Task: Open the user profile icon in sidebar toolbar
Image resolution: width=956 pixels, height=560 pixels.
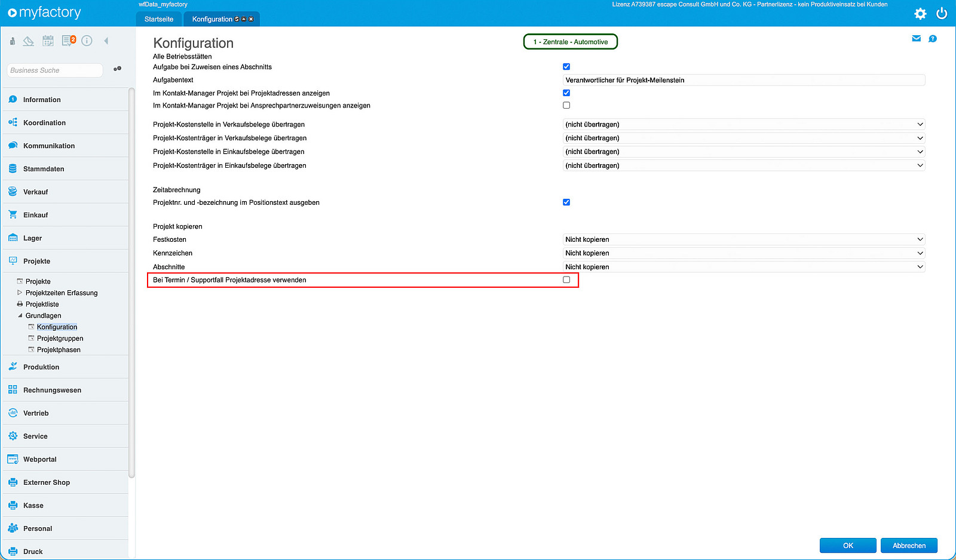Action: 13,41
